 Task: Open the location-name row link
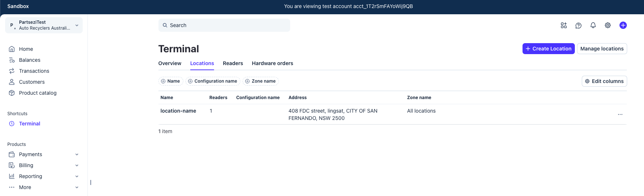[x=178, y=111]
